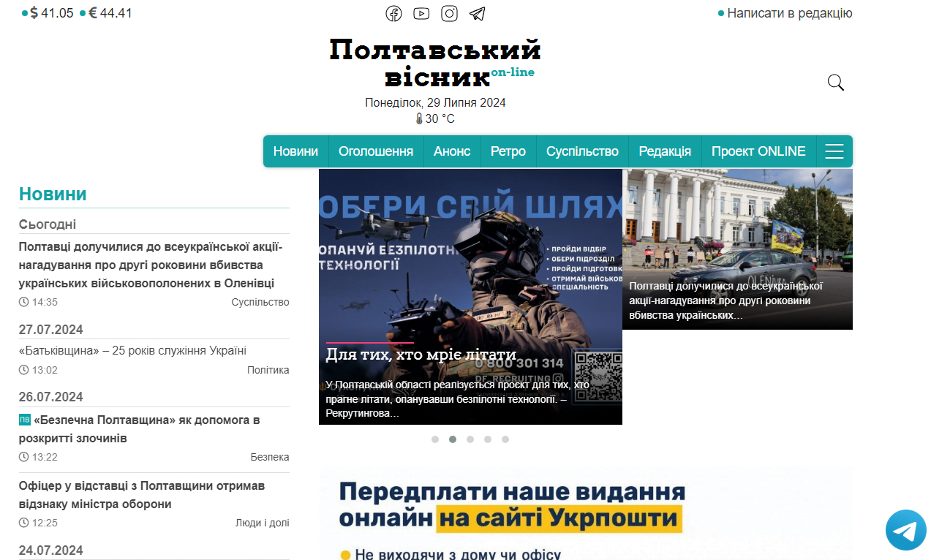This screenshot has width=931, height=560.
Task: Open the Суспільство menu item
Action: 582,151
